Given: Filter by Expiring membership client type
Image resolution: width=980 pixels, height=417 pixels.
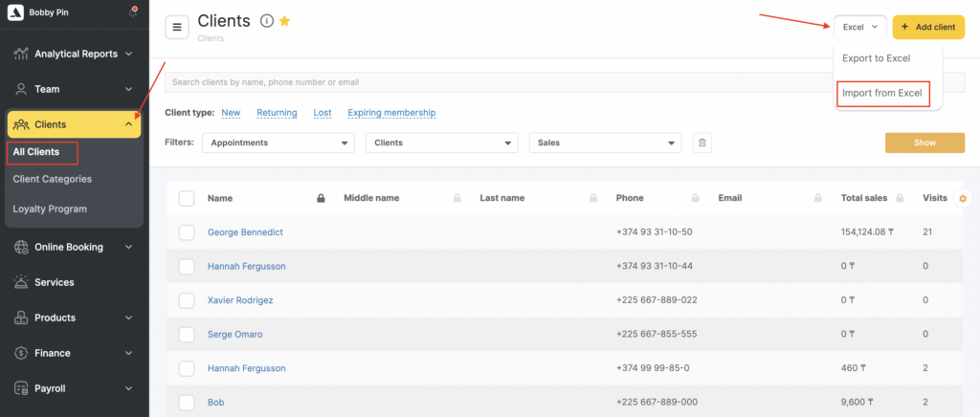Looking at the screenshot, I should [391, 113].
